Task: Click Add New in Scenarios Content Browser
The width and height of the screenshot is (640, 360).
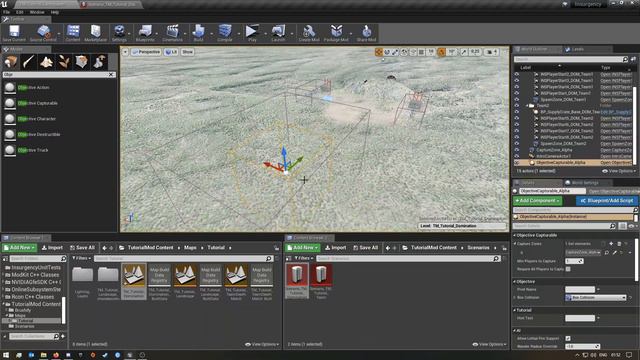Action: click(x=302, y=248)
